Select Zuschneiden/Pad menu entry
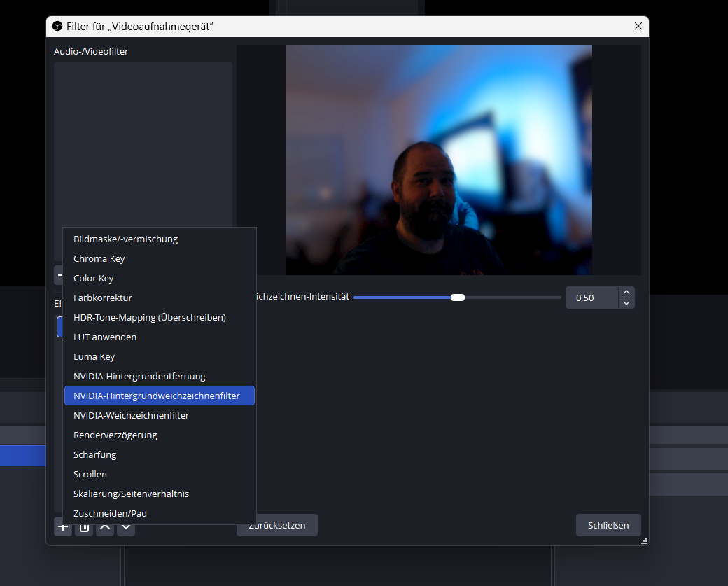This screenshot has height=586, width=728. [x=111, y=513]
